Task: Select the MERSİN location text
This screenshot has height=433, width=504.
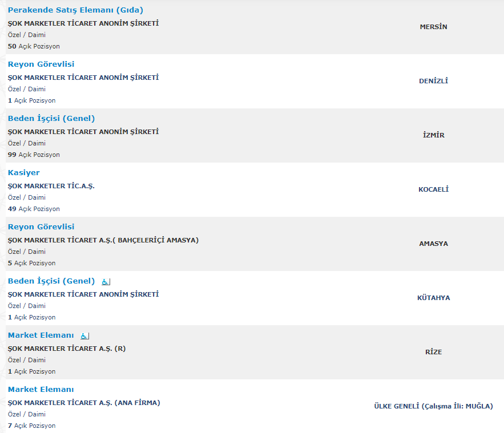Action: point(433,27)
